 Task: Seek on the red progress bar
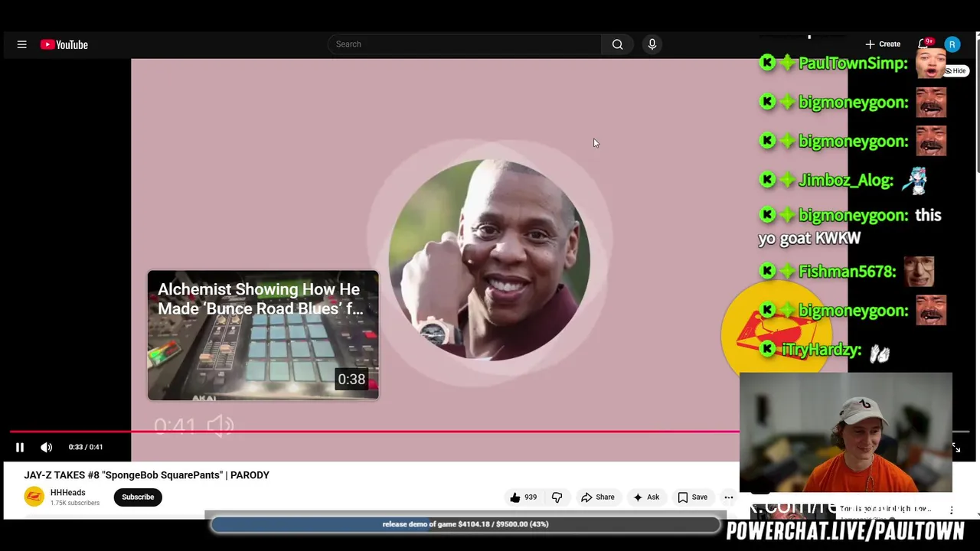click(374, 432)
